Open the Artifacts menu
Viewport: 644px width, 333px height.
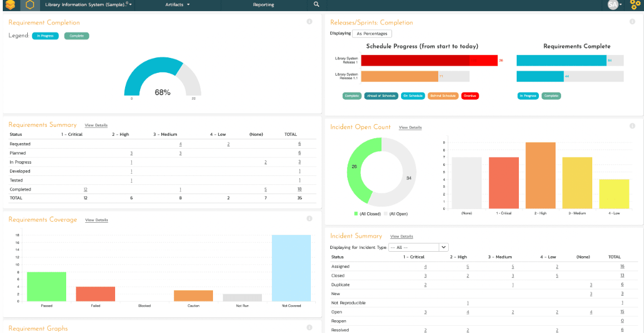click(177, 4)
